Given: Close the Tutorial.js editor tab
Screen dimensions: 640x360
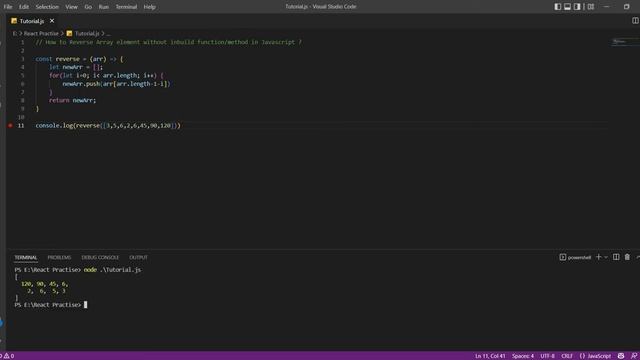Looking at the screenshot, I should click(x=52, y=21).
